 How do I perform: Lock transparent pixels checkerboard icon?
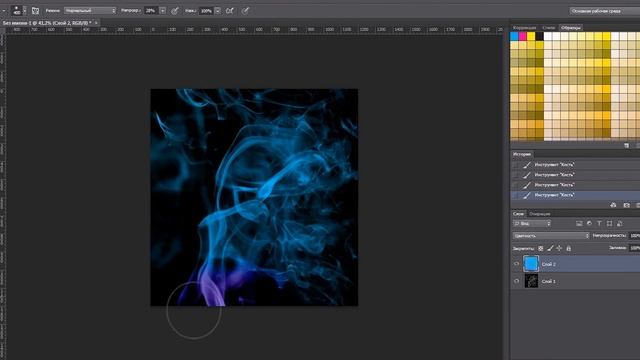click(540, 248)
